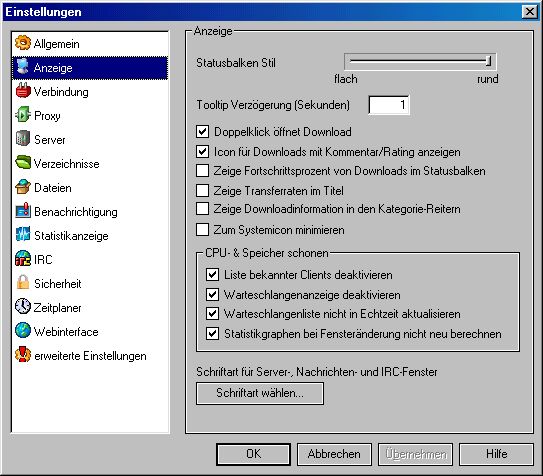Click the Schriftart wählen button
543x476 pixels.
(x=260, y=393)
